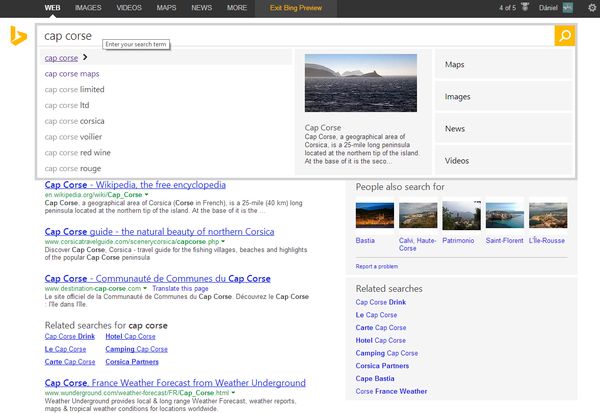Viewport: 600px width, 413px height.
Task: Switch to the IMAGES tab
Action: pyautogui.click(x=88, y=8)
